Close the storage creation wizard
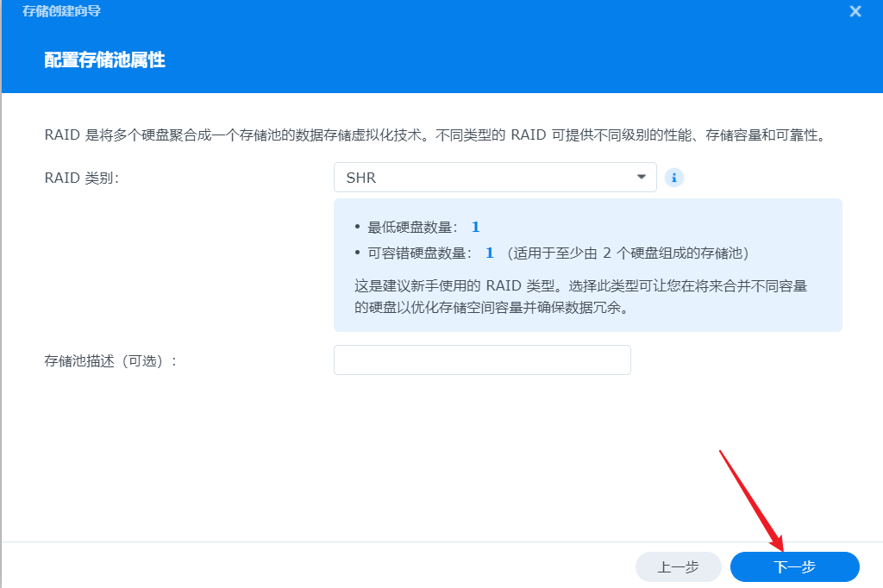This screenshot has width=883, height=588. 855,11
